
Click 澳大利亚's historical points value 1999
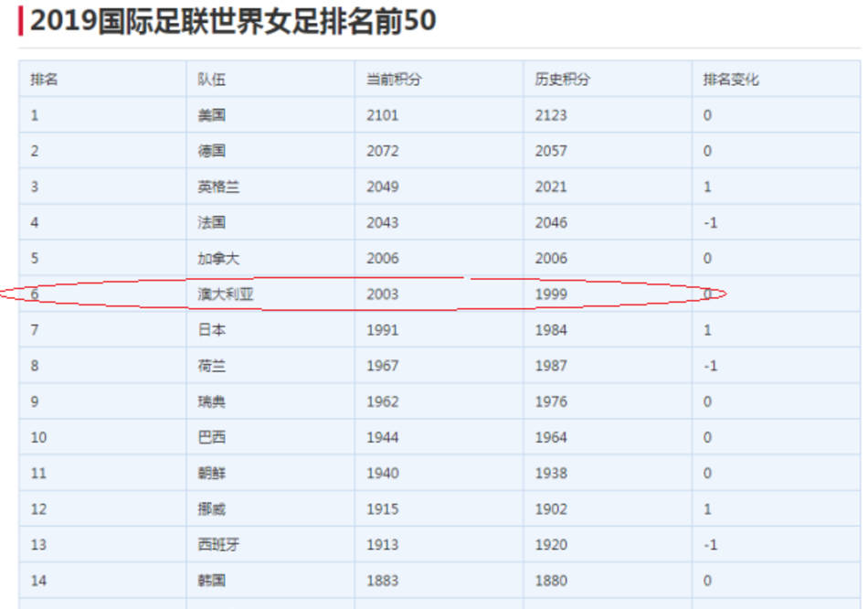pyautogui.click(x=551, y=294)
